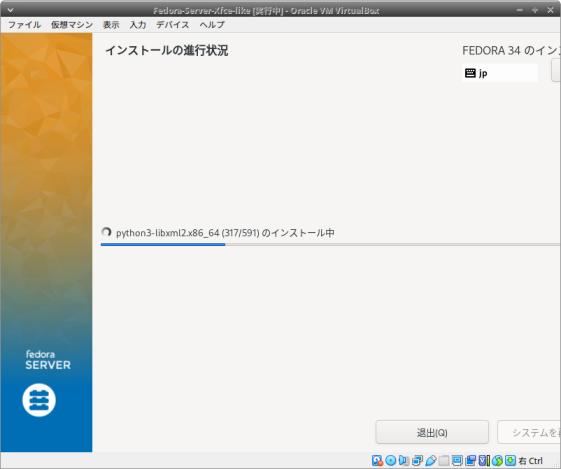Open the ヘルプ menu
561x469 pixels.
212,25
